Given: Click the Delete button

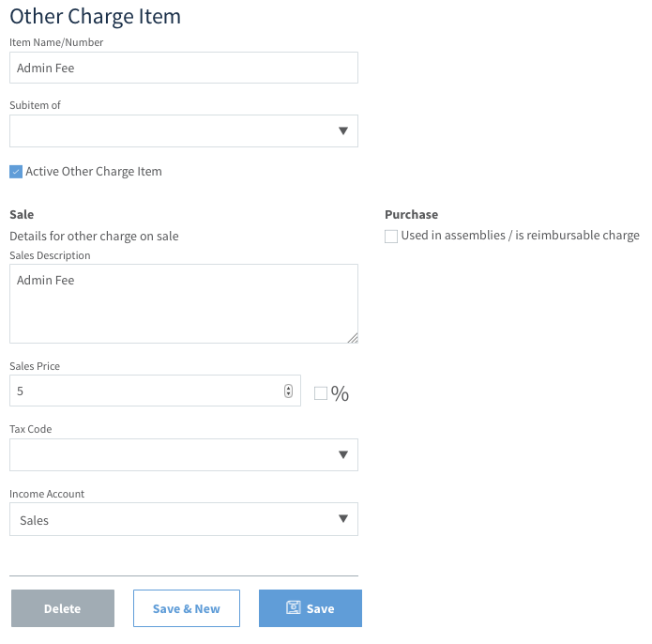Looking at the screenshot, I should (63, 607).
